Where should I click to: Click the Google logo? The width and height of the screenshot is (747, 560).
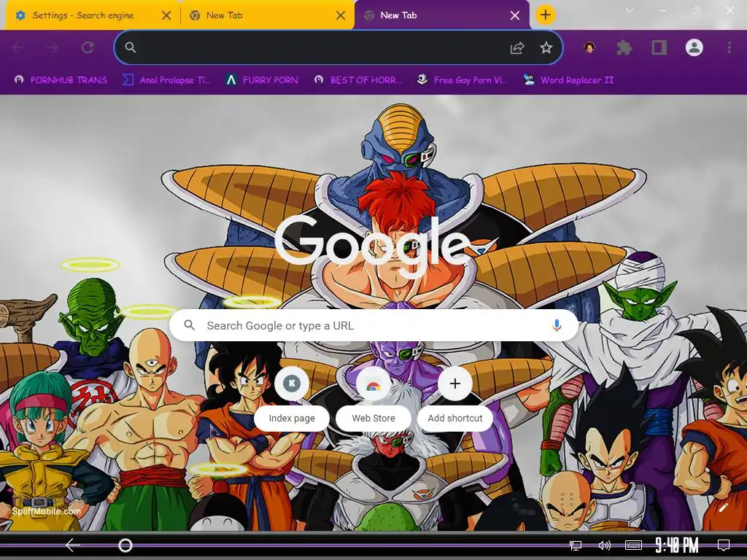373,245
